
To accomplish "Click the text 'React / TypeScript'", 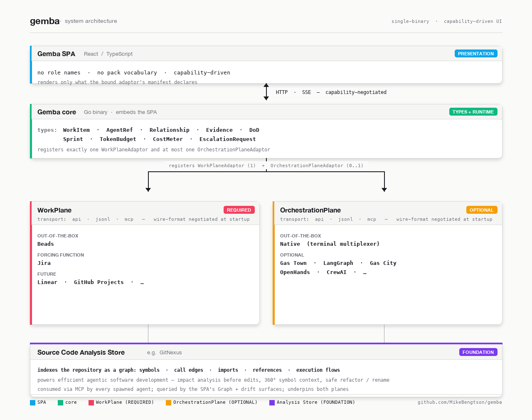I will 108,54.
